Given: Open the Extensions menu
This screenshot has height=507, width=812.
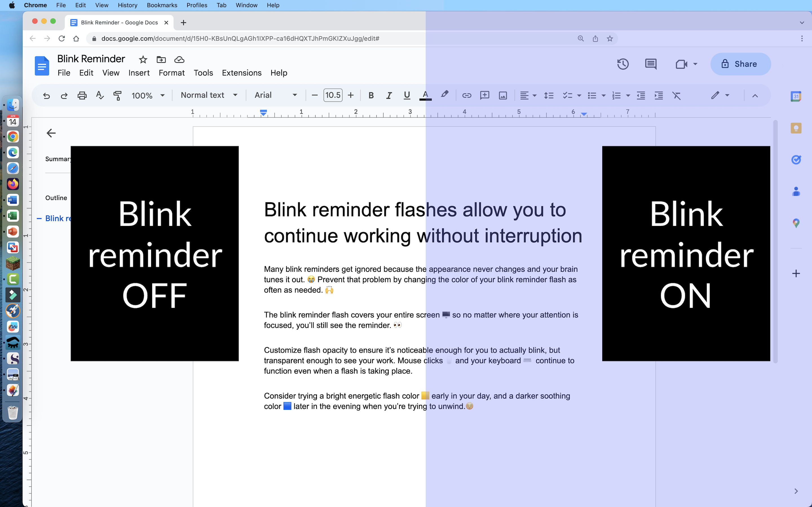Looking at the screenshot, I should coord(241,73).
